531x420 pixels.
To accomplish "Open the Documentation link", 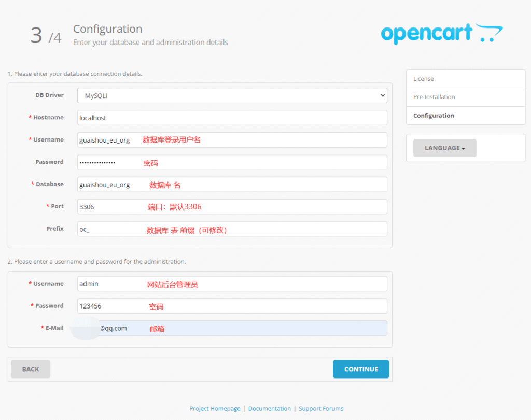I will coord(270,408).
